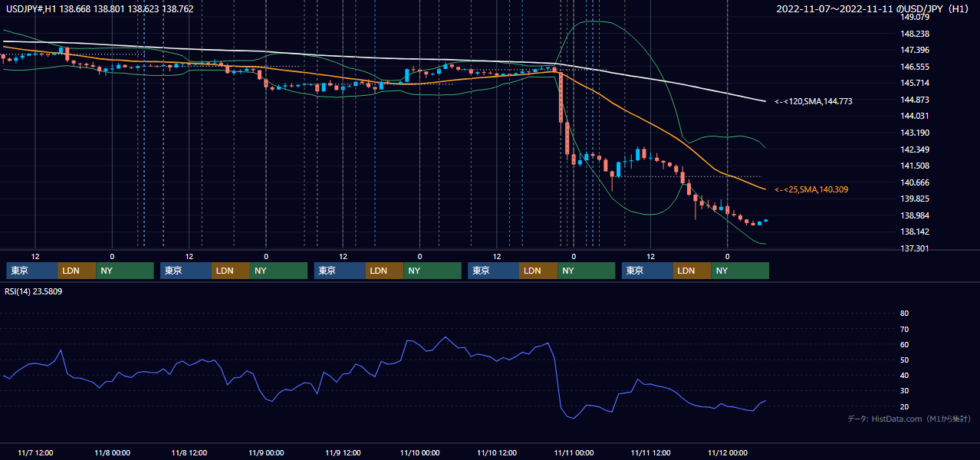
Task: Click the 11/8 12:00 date marker
Action: coord(189,452)
